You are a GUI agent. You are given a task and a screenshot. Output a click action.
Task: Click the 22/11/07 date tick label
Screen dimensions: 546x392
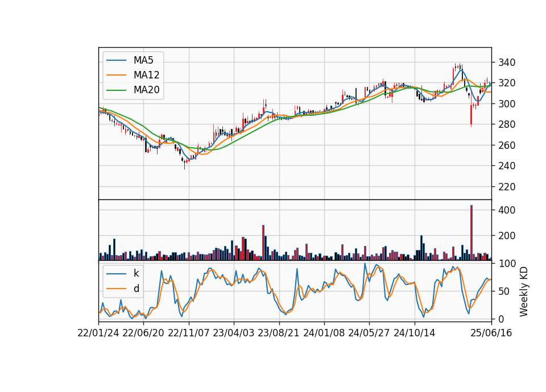click(189, 333)
